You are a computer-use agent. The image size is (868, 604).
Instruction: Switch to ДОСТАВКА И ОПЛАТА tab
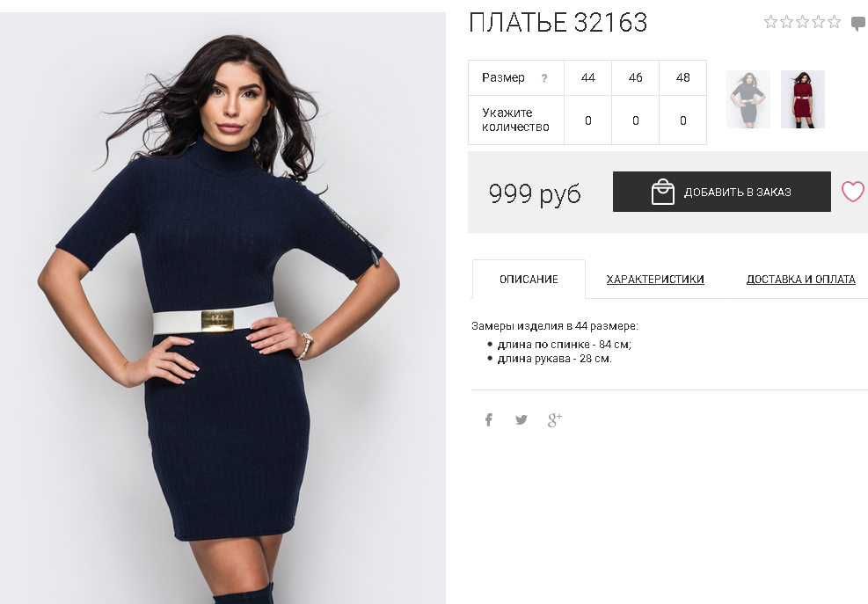pyautogui.click(x=800, y=279)
